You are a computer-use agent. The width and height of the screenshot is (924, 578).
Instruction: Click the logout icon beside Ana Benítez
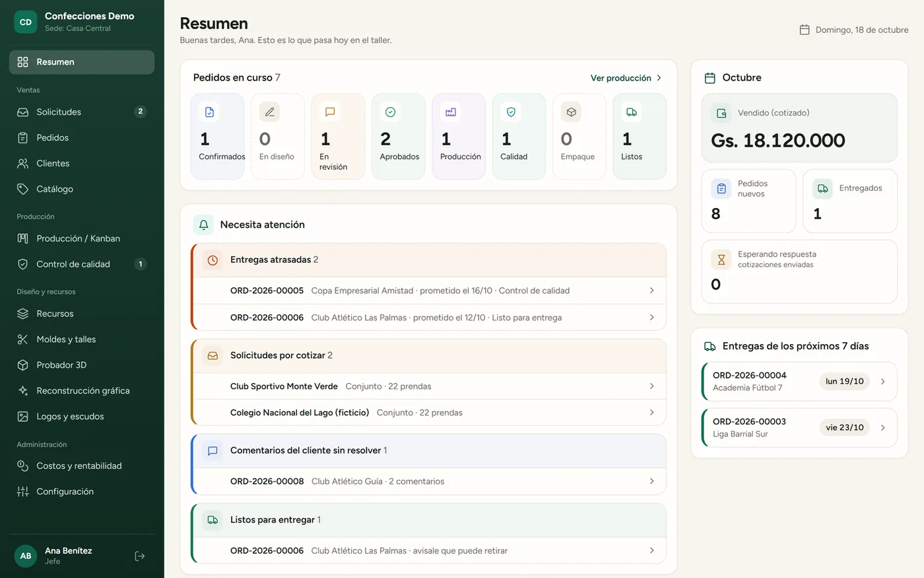[x=140, y=556]
